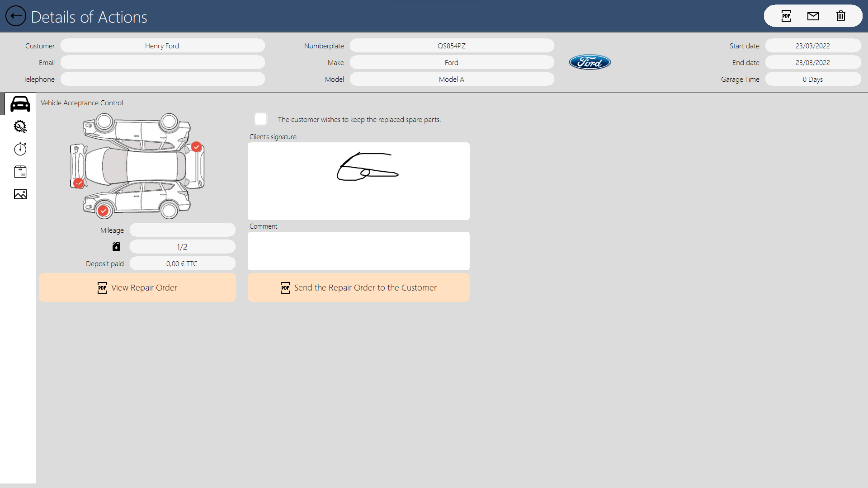Open the calendar sidebar tab
The width and height of the screenshot is (868, 488).
coord(20,172)
